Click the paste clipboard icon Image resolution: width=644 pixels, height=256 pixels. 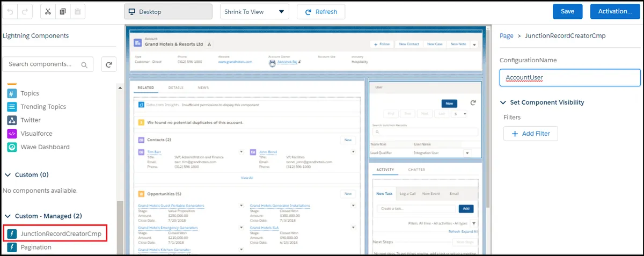click(78, 12)
